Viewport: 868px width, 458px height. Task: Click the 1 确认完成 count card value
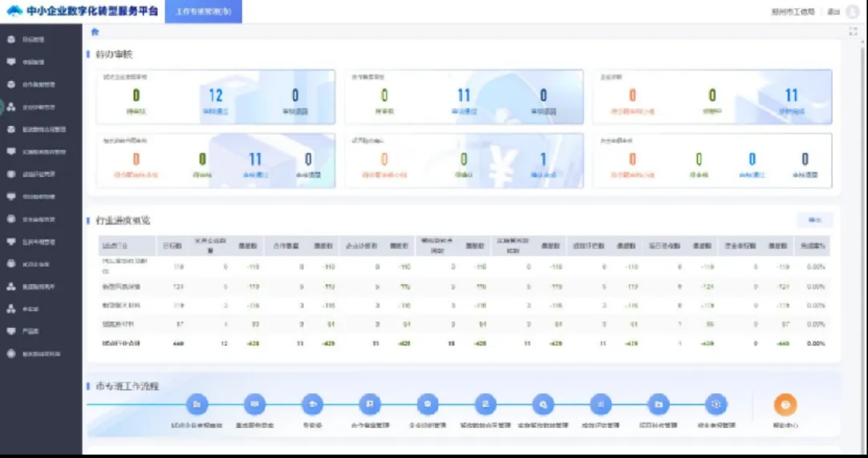(543, 159)
